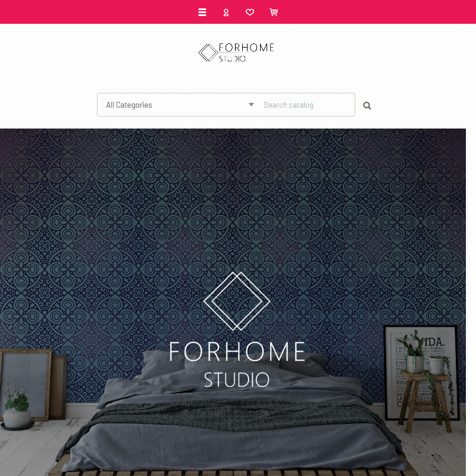
Task: Select the framed typography poster on right
Action: (x=421, y=373)
